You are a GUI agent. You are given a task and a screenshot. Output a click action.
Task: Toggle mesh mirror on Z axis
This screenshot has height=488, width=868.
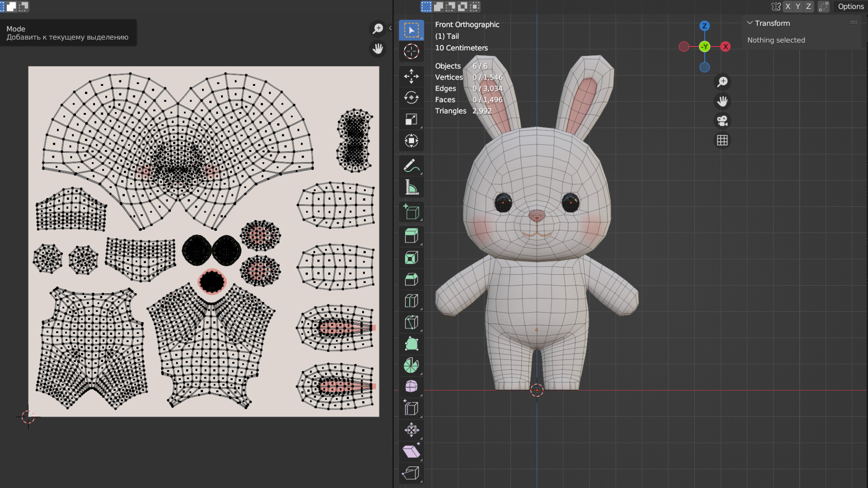[x=809, y=6]
